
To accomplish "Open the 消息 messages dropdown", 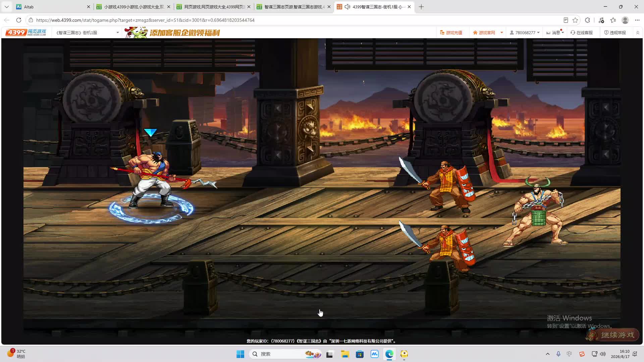I will click(x=555, y=33).
